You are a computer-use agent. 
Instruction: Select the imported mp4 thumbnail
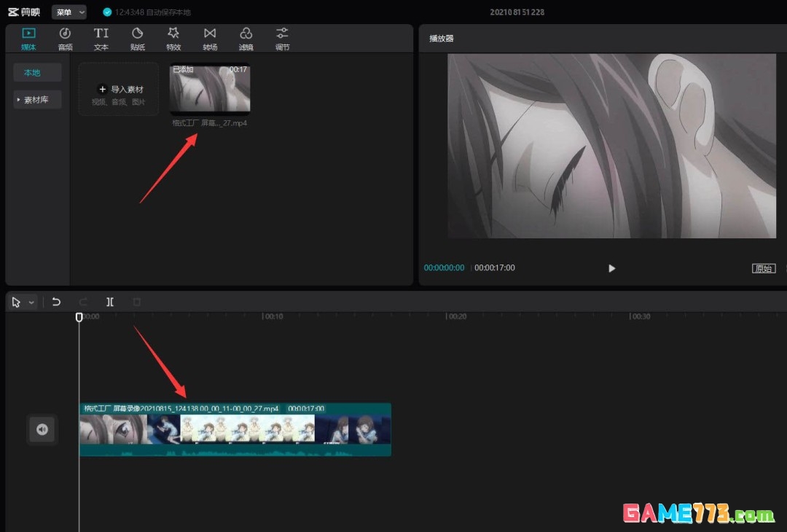click(x=210, y=88)
